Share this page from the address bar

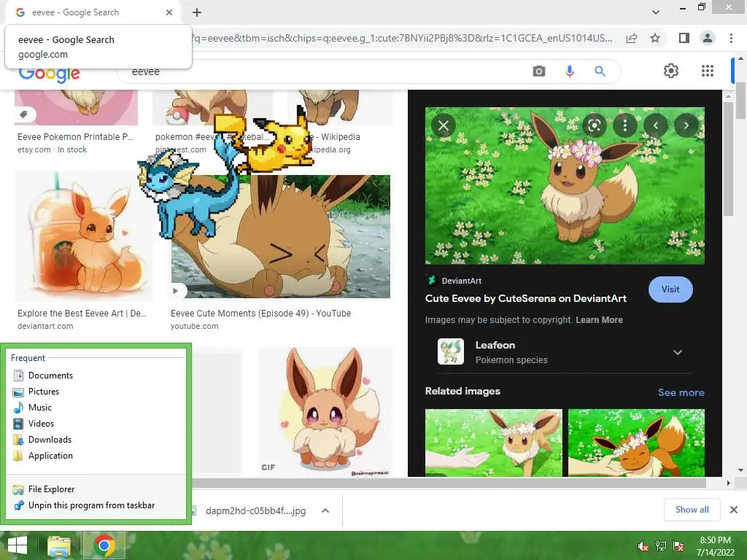[x=632, y=38]
